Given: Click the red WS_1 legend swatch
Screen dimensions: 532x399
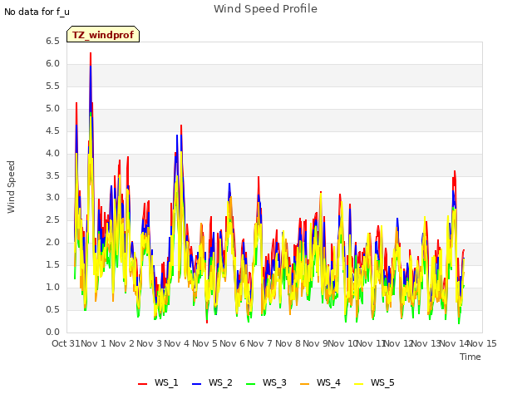Looking at the screenshot, I should [x=142, y=384].
